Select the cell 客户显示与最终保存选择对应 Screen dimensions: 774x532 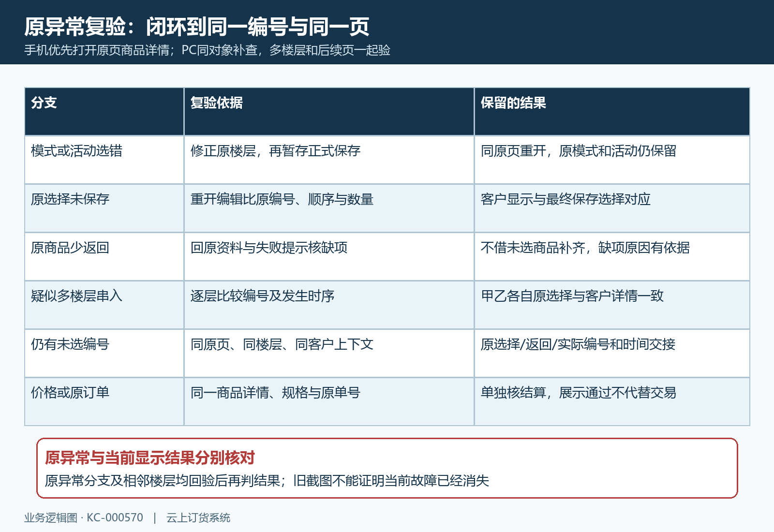point(612,208)
